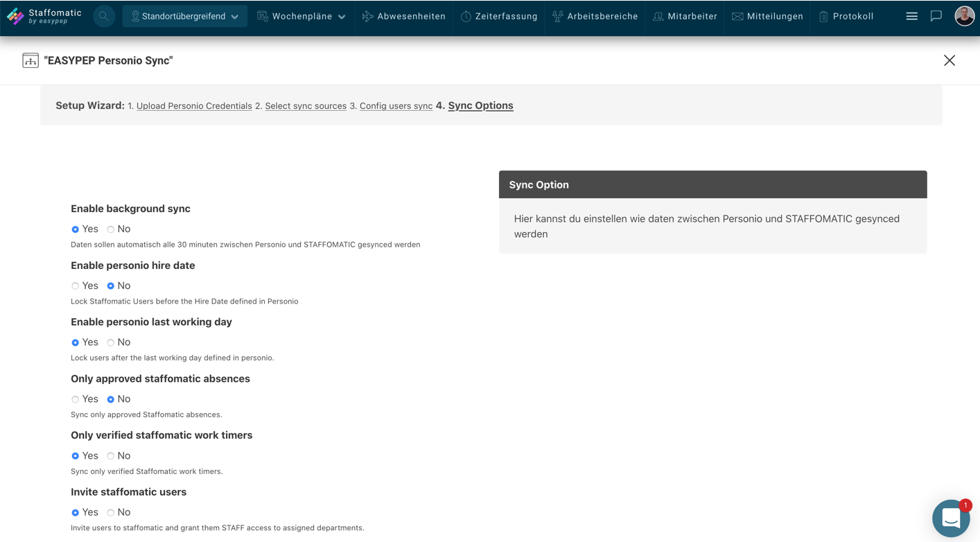Click the Protokoll clipboard icon
The width and height of the screenshot is (980, 542).
coord(823,16)
